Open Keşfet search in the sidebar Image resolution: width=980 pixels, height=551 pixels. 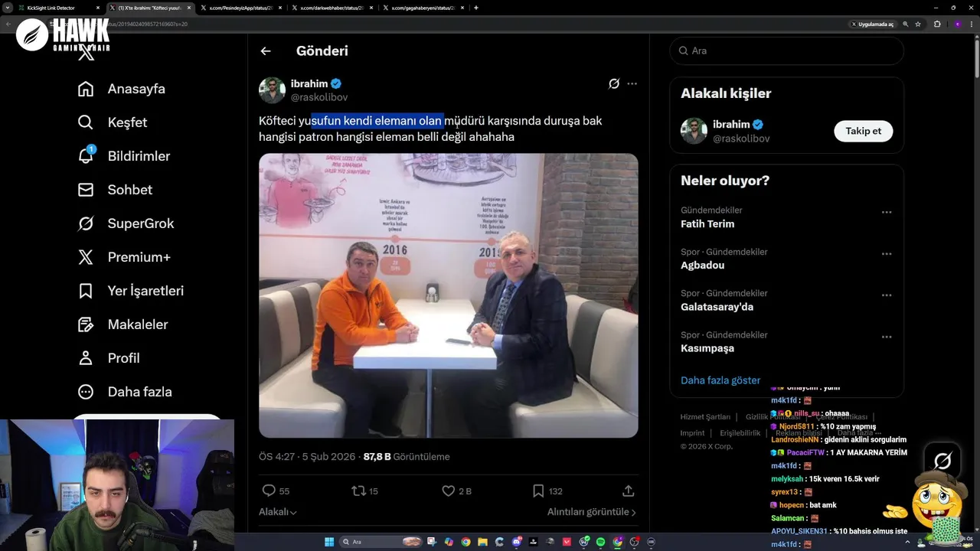pos(113,122)
